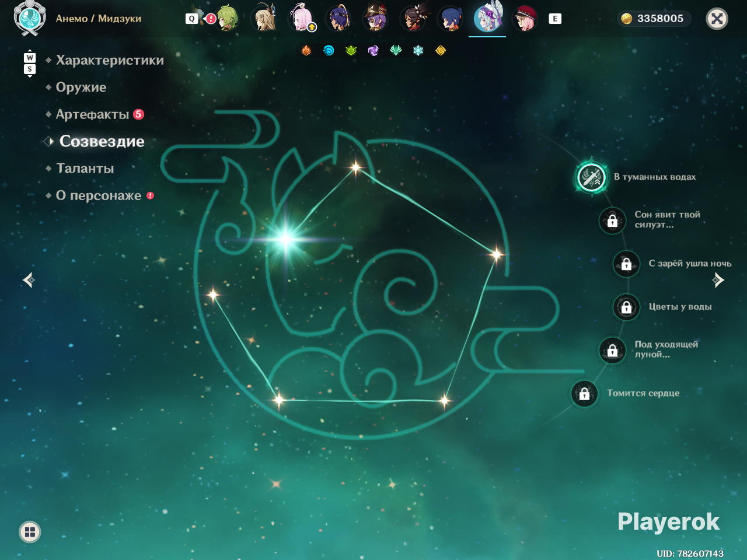Open the unlocked constellation В туманных водах

coord(591,177)
